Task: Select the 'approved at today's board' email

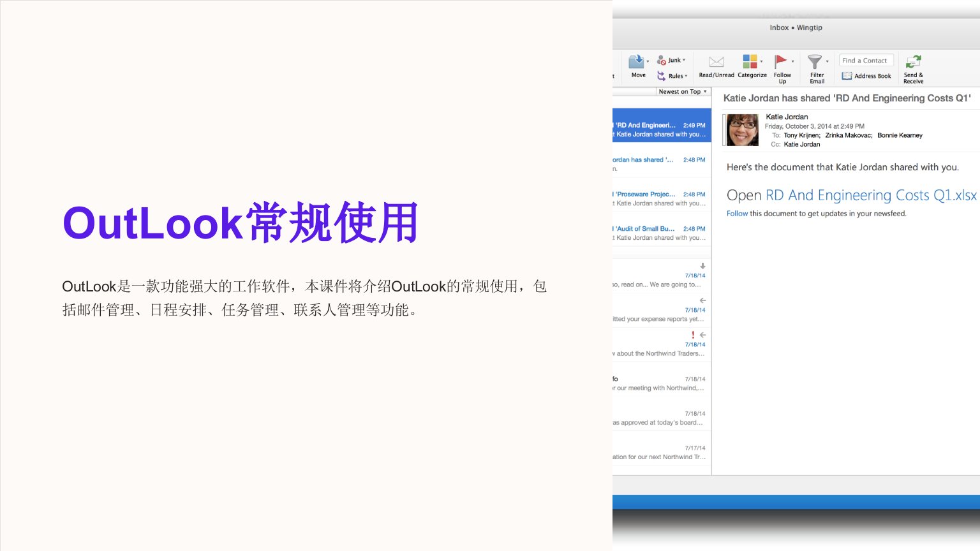Action: click(662, 414)
